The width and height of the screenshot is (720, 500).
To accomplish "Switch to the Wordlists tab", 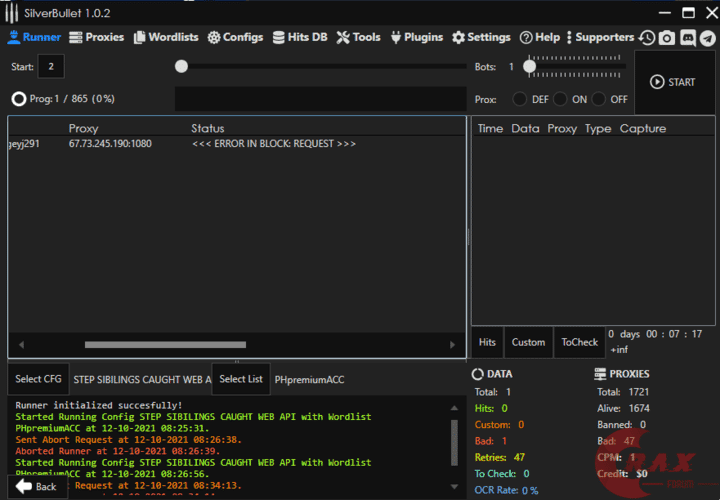I will click(x=165, y=37).
